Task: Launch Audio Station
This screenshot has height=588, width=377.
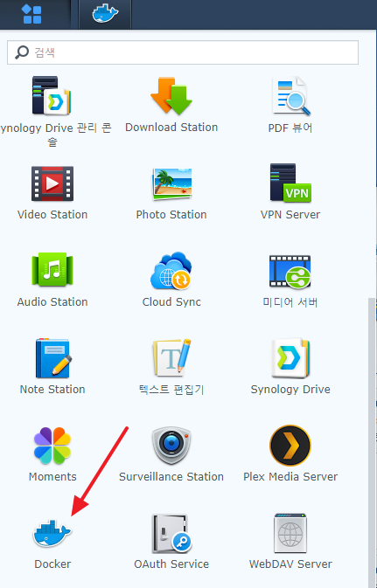Action: pyautogui.click(x=52, y=271)
